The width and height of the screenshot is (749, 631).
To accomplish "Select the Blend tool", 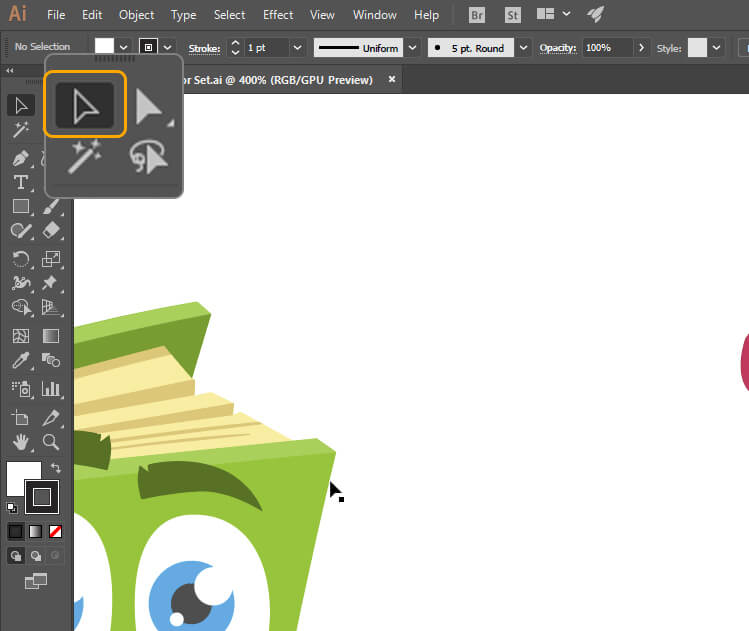I will (51, 360).
